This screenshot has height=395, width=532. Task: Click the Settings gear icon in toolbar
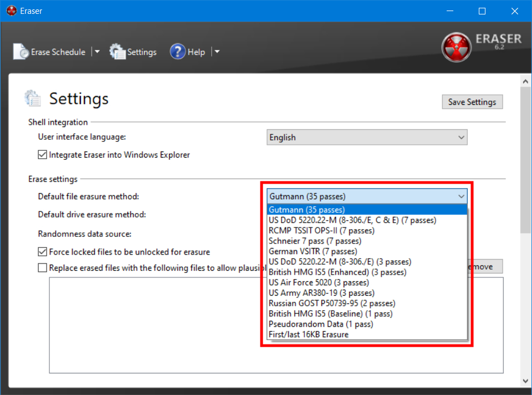point(117,52)
